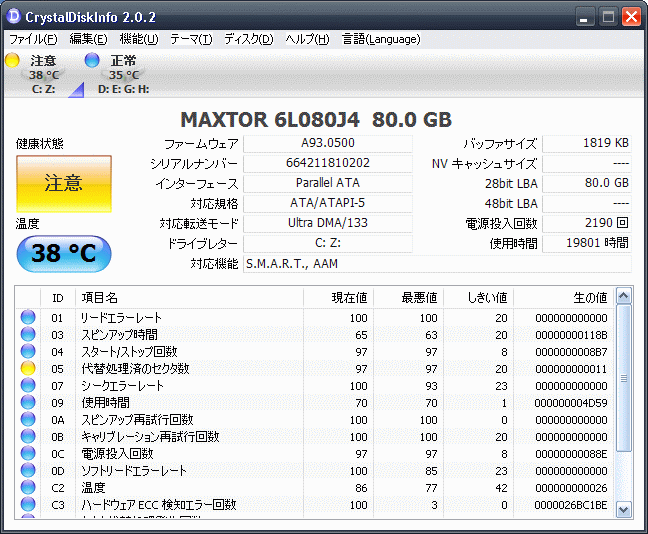
Task: Click the status icon for 07 シークエラーレート
Action: 28,385
